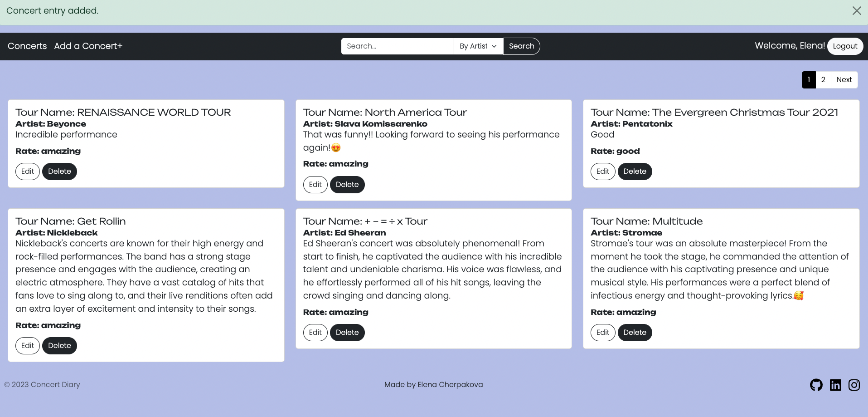Screen dimensions: 868x417
Task: Click the 'Artist: Pentatonix' text
Action: [x=631, y=124]
